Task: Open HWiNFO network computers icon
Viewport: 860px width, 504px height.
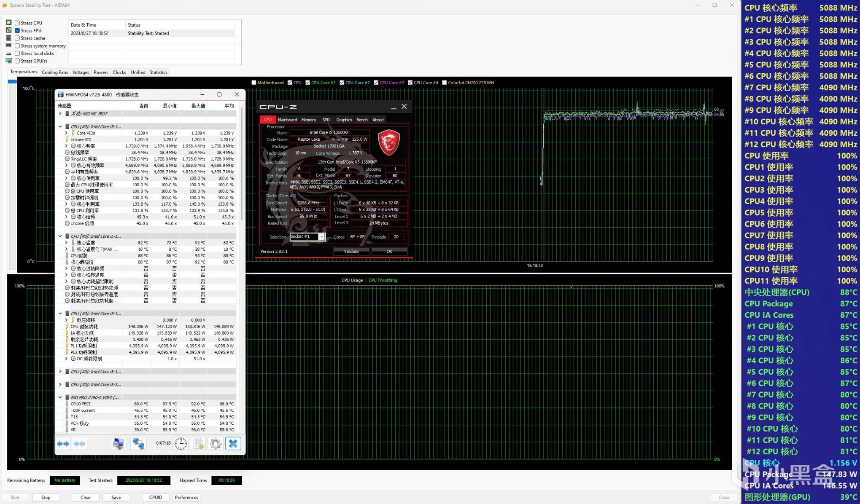Action: coord(138,444)
